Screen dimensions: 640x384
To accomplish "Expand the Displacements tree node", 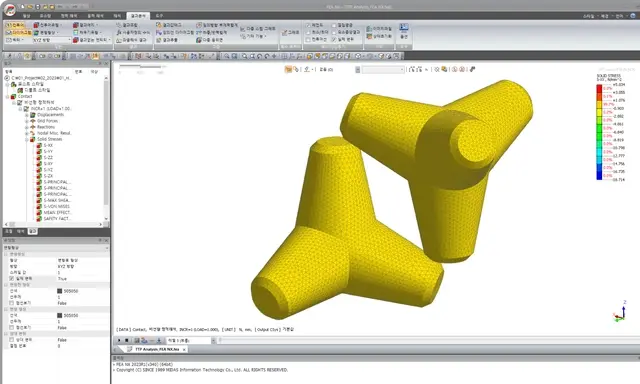I will (x=27, y=115).
